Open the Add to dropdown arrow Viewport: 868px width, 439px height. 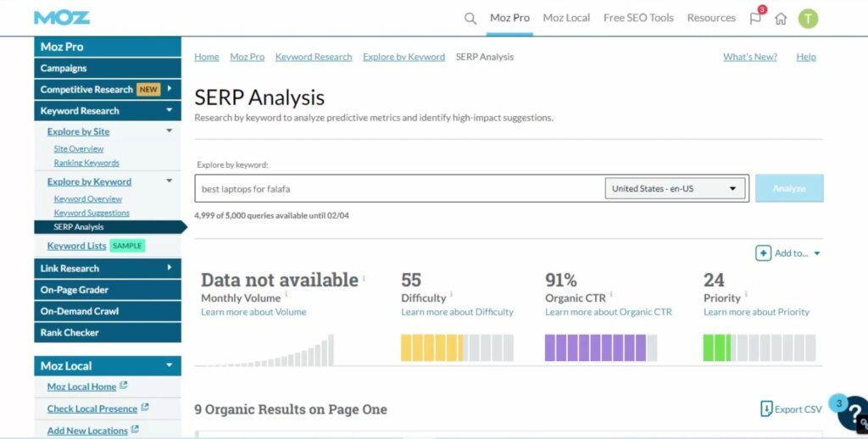click(817, 253)
